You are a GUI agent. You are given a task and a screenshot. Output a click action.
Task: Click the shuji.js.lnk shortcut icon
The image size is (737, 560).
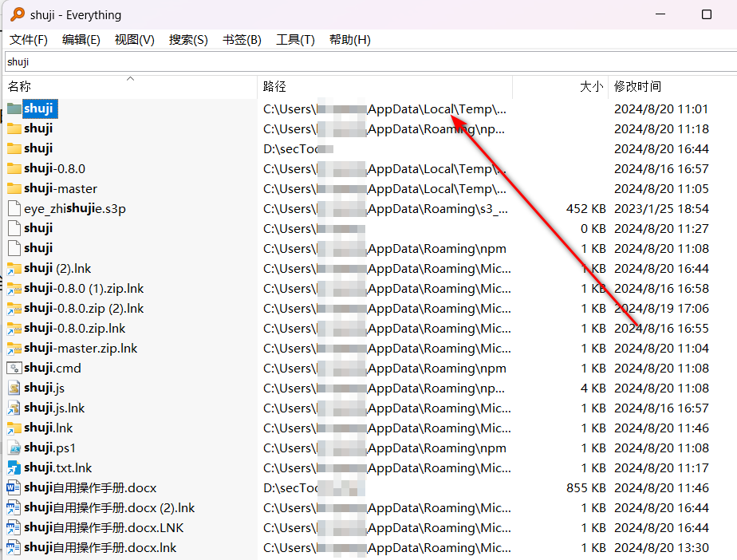(x=14, y=408)
